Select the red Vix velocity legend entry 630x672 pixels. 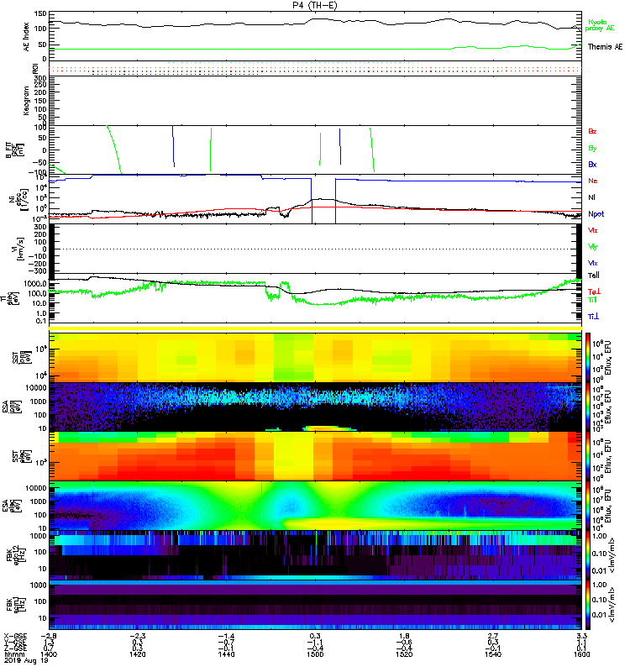pos(592,230)
